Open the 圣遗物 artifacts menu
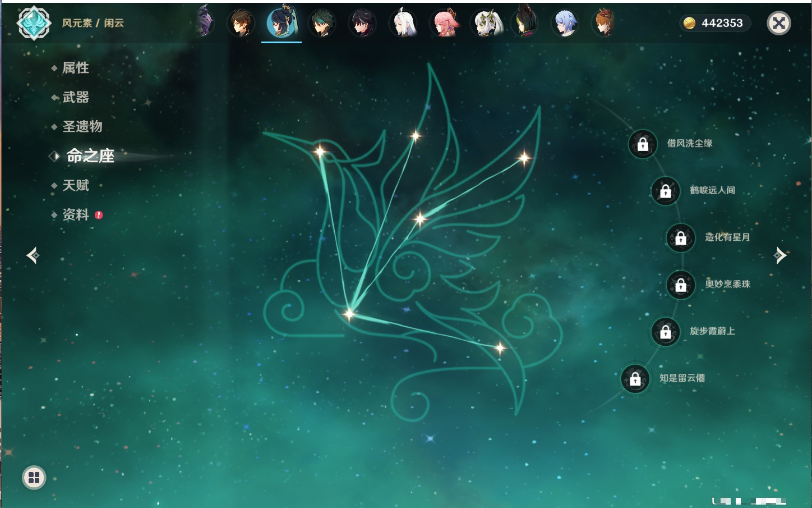This screenshot has width=812, height=508. [x=82, y=126]
